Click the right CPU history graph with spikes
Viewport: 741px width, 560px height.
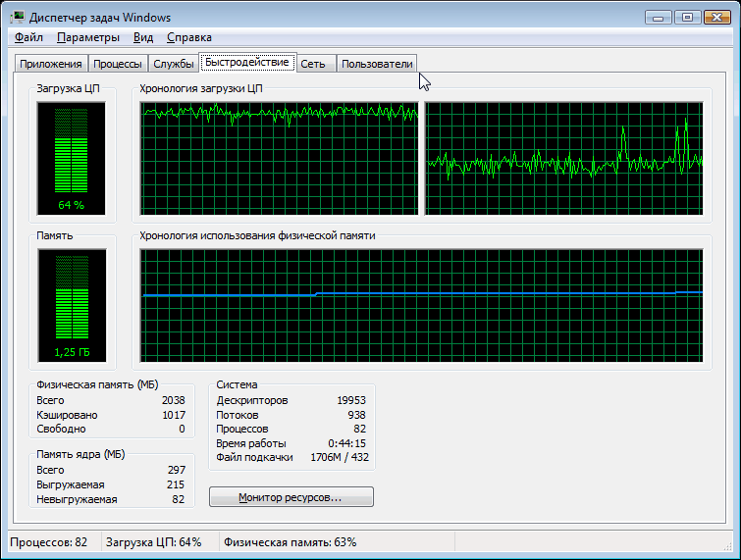563,159
